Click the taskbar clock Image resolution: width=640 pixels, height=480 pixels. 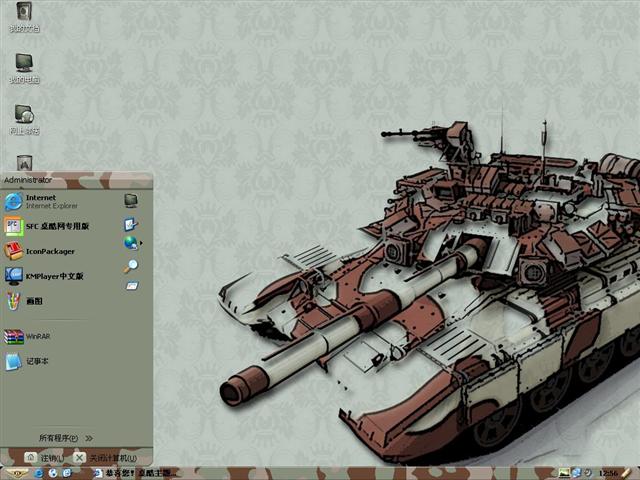tap(608, 474)
